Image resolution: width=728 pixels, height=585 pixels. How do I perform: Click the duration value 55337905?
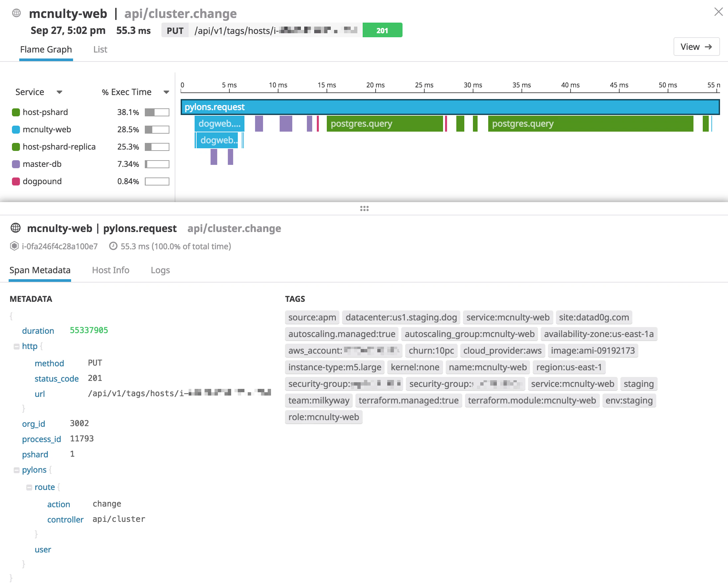click(89, 330)
